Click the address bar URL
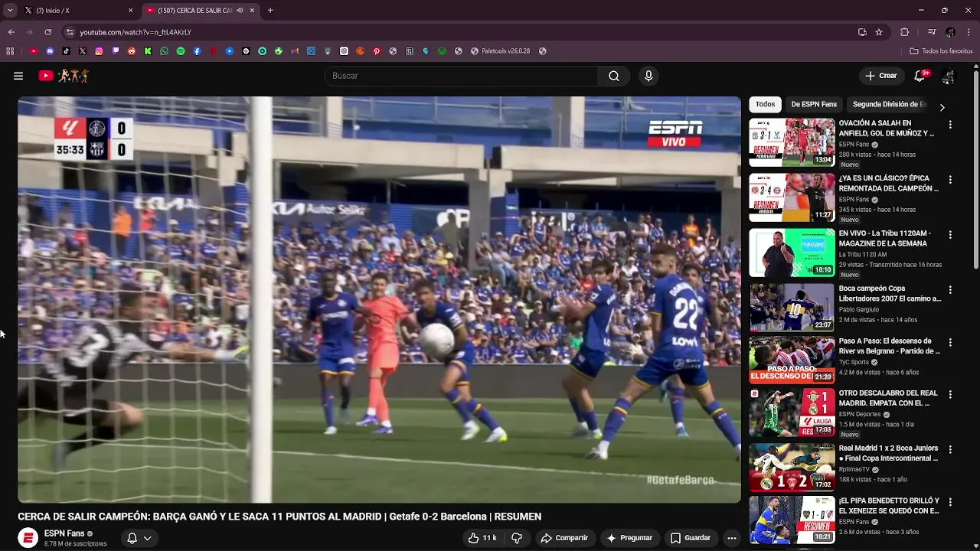Screen dimensions: 980x551 point(136,32)
